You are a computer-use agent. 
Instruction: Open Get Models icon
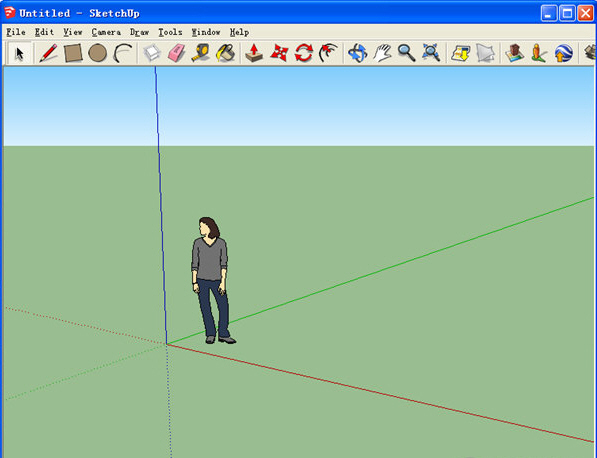pos(539,53)
